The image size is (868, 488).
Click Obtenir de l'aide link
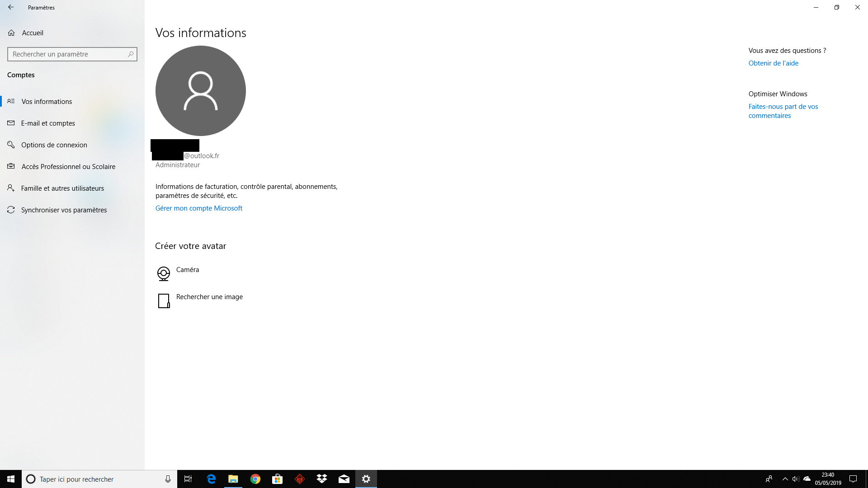pyautogui.click(x=773, y=63)
